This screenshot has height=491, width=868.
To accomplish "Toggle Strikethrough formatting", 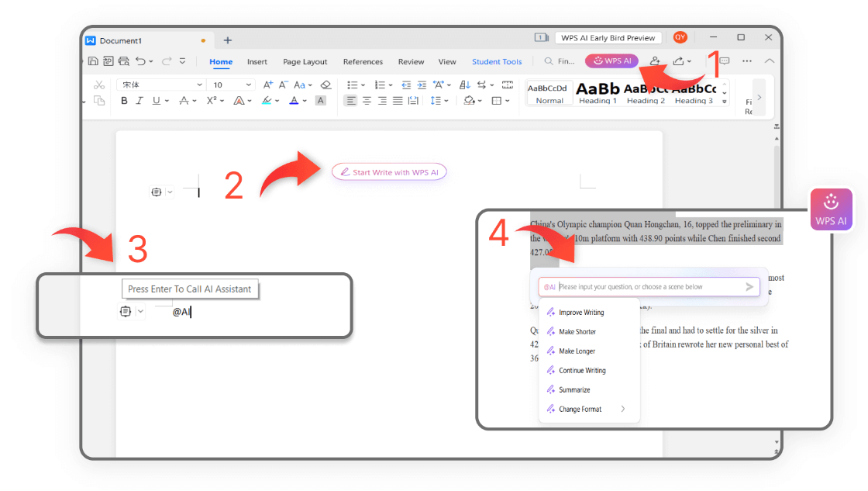I will point(184,100).
